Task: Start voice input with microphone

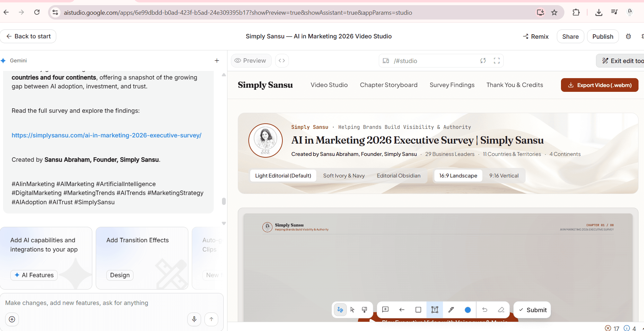Action: click(x=194, y=319)
